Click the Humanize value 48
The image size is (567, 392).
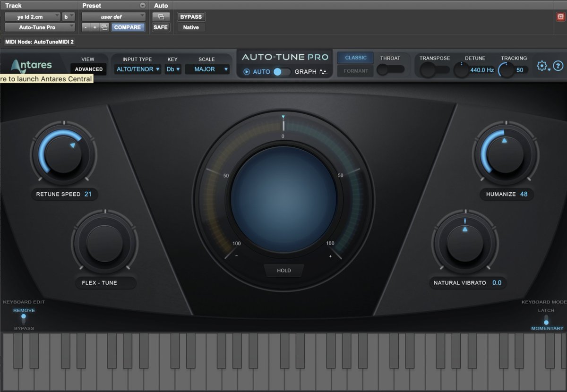(524, 194)
